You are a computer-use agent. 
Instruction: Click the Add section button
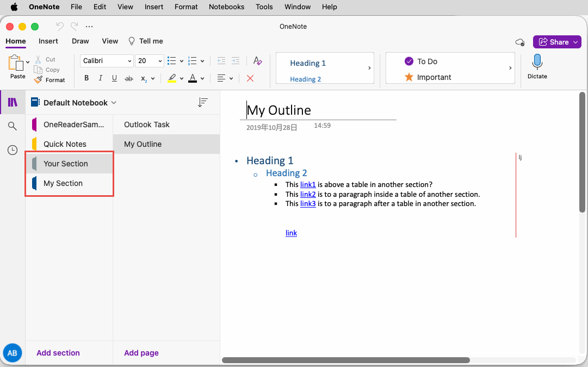click(x=58, y=353)
